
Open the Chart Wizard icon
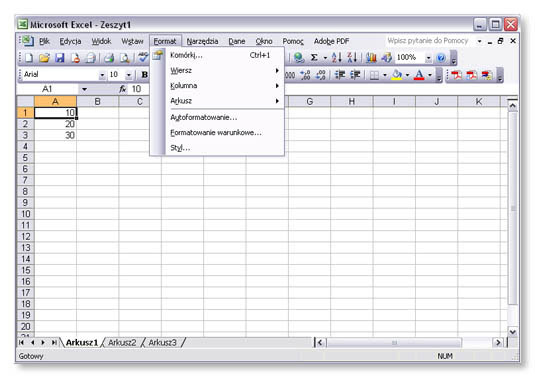click(x=371, y=58)
